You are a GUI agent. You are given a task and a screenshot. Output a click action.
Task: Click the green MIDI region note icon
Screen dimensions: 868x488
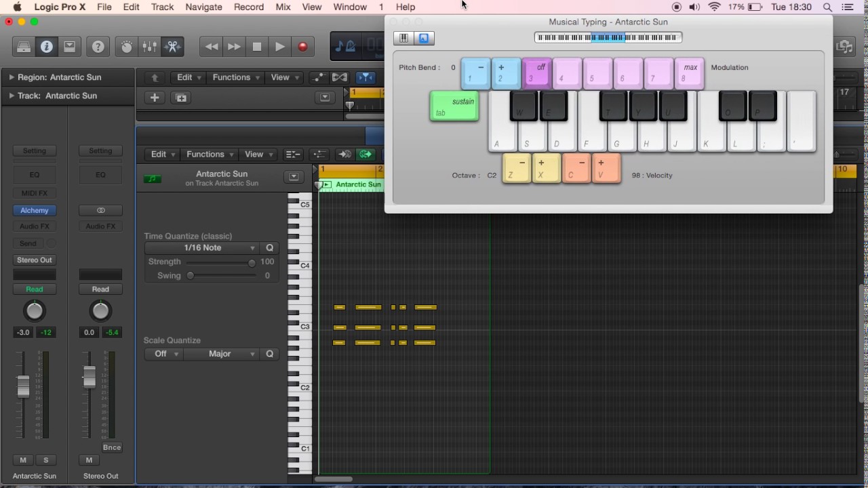(x=152, y=179)
